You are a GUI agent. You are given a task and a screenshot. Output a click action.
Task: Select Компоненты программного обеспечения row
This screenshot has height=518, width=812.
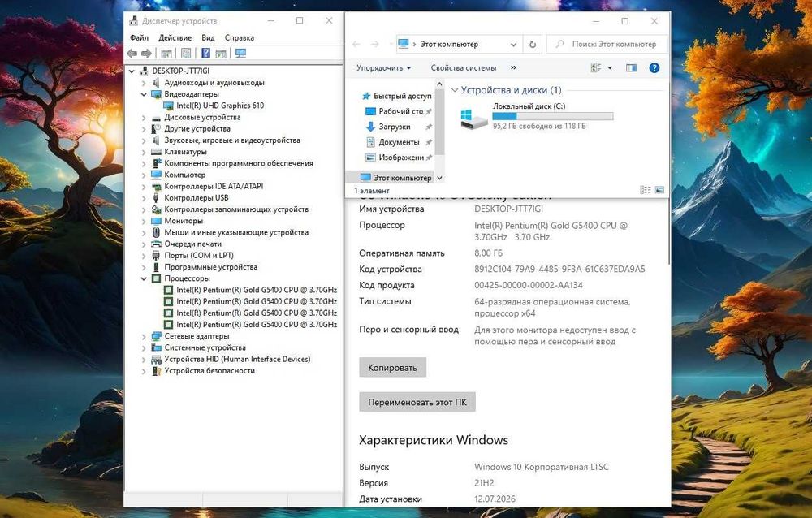[x=232, y=164]
